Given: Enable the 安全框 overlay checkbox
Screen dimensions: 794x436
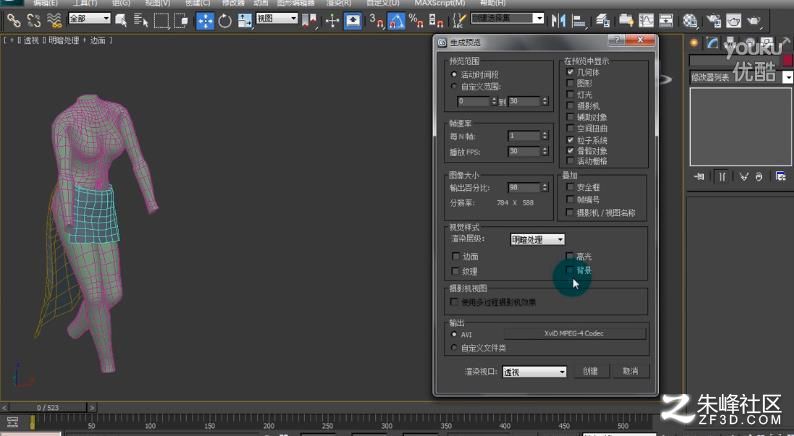Looking at the screenshot, I should 570,187.
